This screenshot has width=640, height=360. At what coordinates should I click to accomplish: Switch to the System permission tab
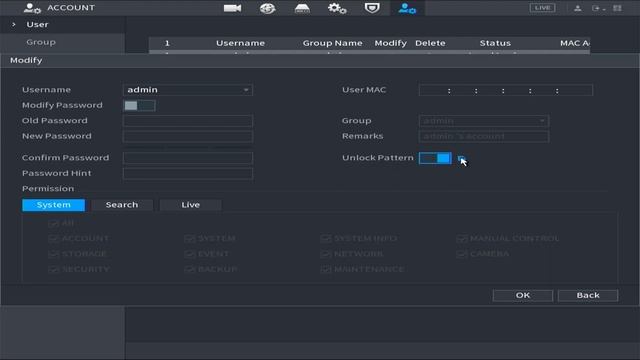pyautogui.click(x=53, y=205)
